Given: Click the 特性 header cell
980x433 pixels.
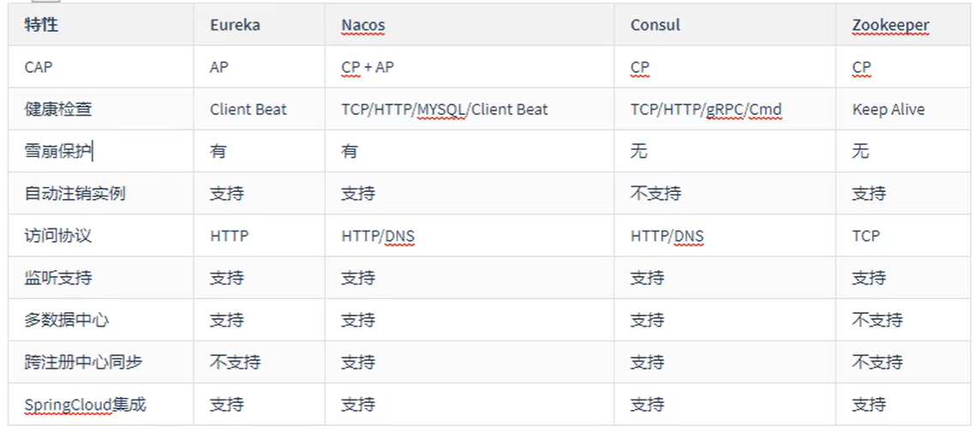Looking at the screenshot, I should [41, 25].
